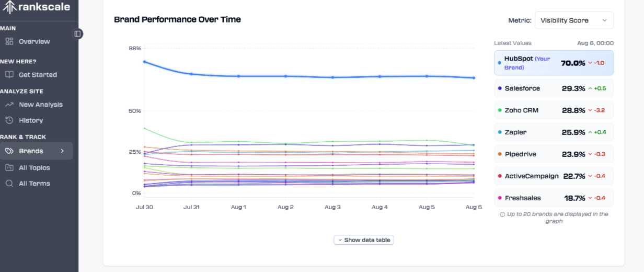Select the Pipedrive legend row
The image size is (644, 272).
point(554,154)
